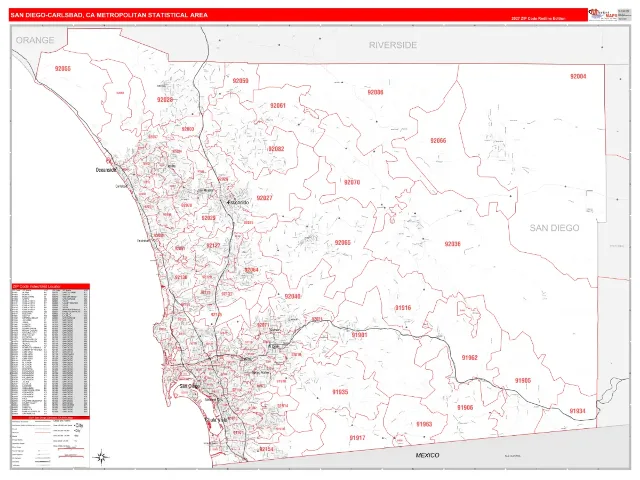Click ZIP code 91934 label
The width and height of the screenshot is (640, 480).
(577, 411)
